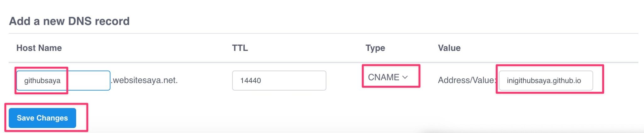Click the empty area right of githubsaya in the host field

pyautogui.click(x=88, y=80)
